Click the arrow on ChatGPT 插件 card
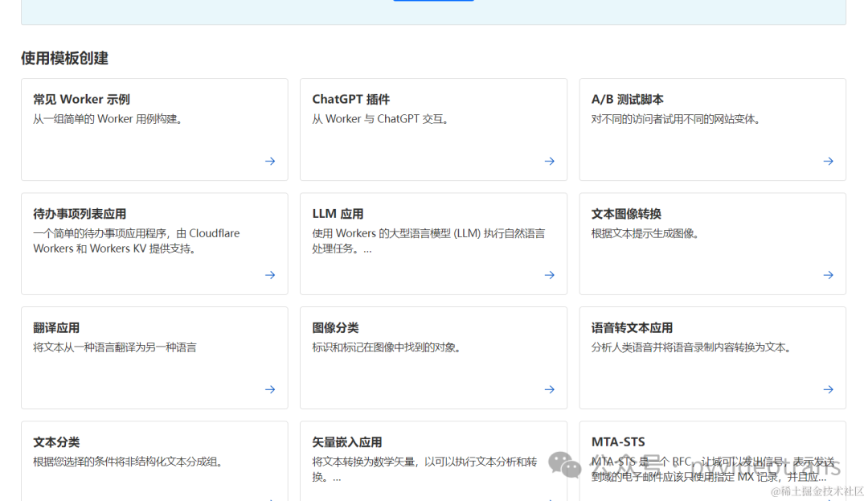Screen dimensions: 868x501 (549, 161)
